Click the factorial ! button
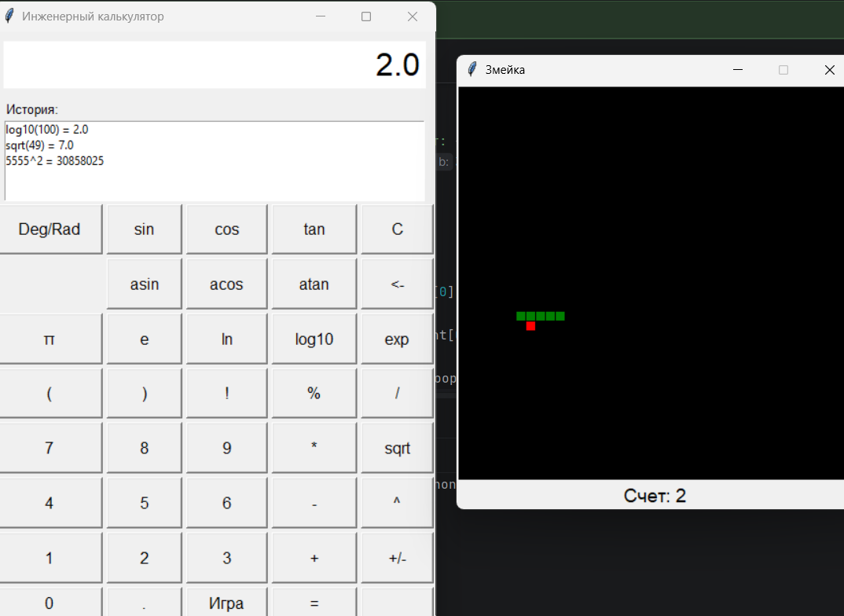Image resolution: width=844 pixels, height=616 pixels. coord(226,394)
